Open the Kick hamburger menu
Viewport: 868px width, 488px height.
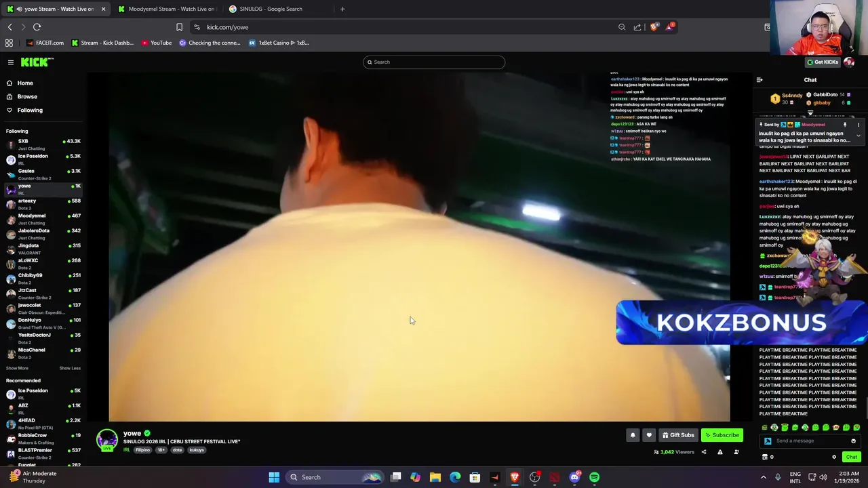pos(11,62)
